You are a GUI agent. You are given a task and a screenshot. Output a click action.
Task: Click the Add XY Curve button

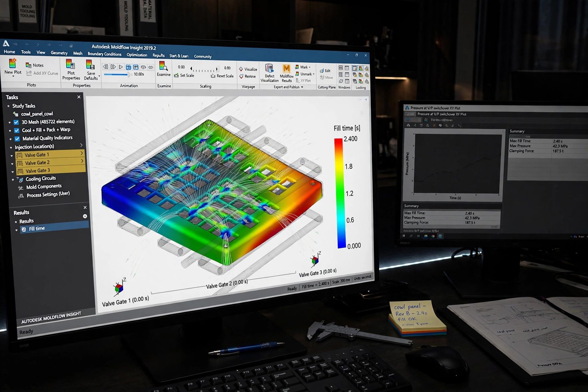(x=42, y=73)
